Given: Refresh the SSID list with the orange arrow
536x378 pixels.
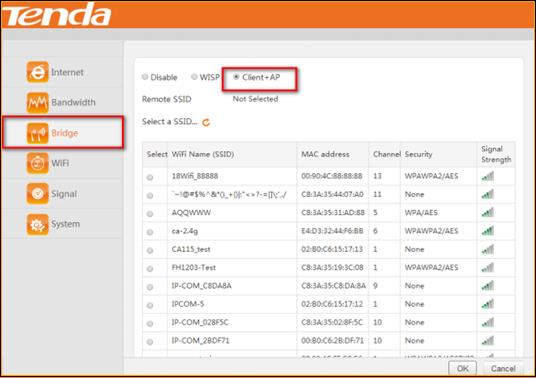Looking at the screenshot, I should point(206,122).
